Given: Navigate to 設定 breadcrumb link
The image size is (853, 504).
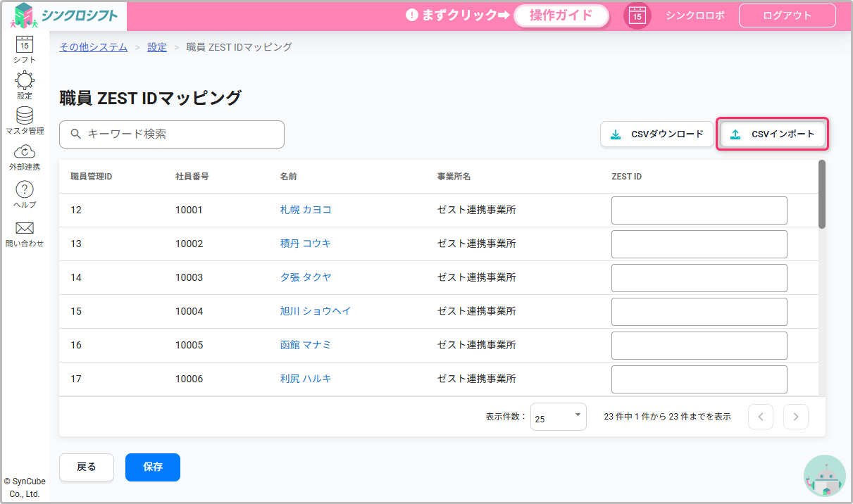Looking at the screenshot, I should pyautogui.click(x=157, y=47).
